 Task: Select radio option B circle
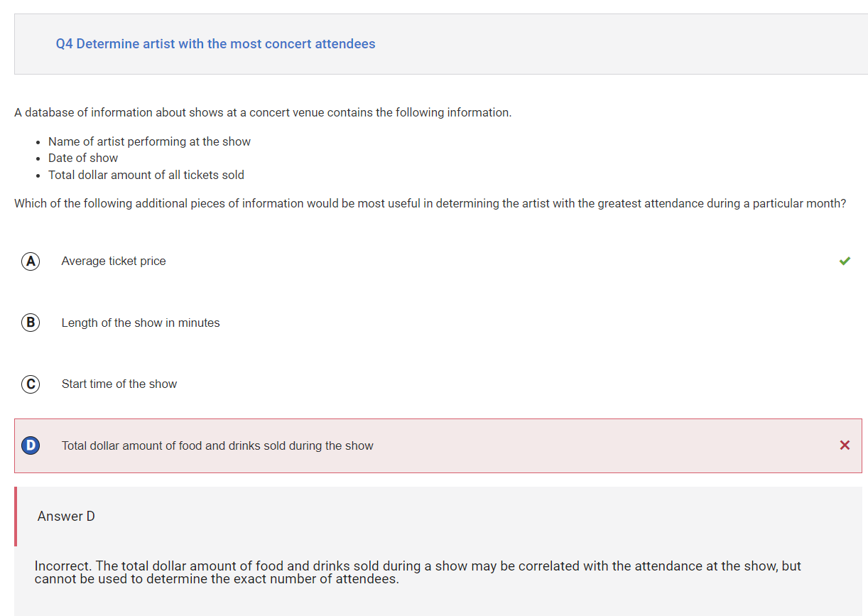pos(30,323)
